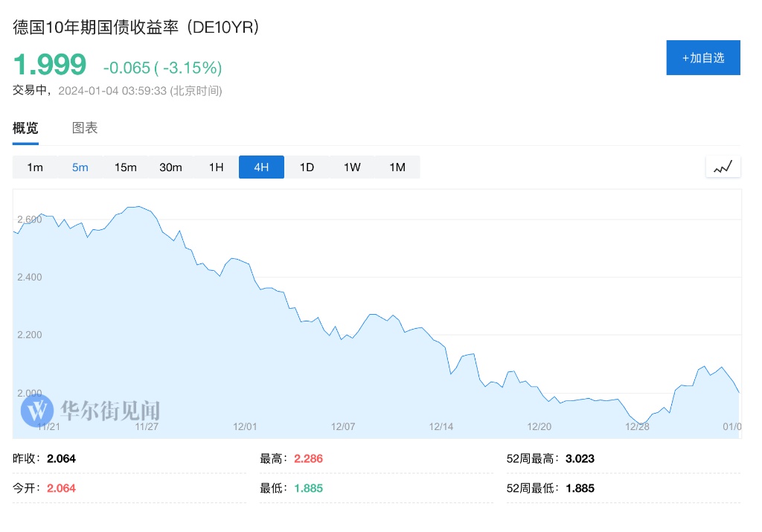Click the 12/14 date label on axis

pyautogui.click(x=441, y=426)
